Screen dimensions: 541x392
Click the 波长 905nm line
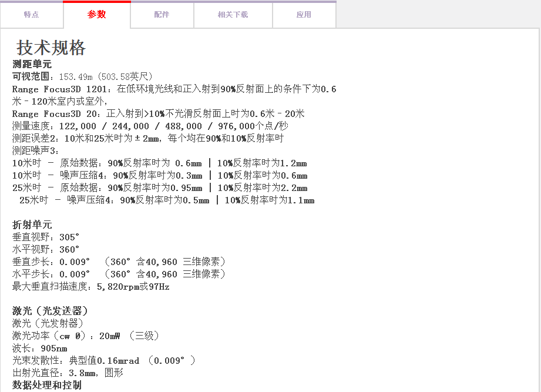pos(39,348)
